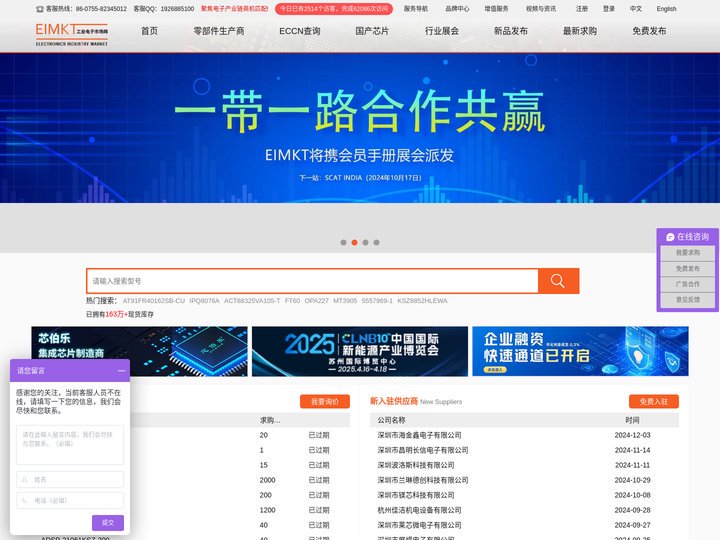
Task: Search hot term OPA227
Action: click(316, 301)
